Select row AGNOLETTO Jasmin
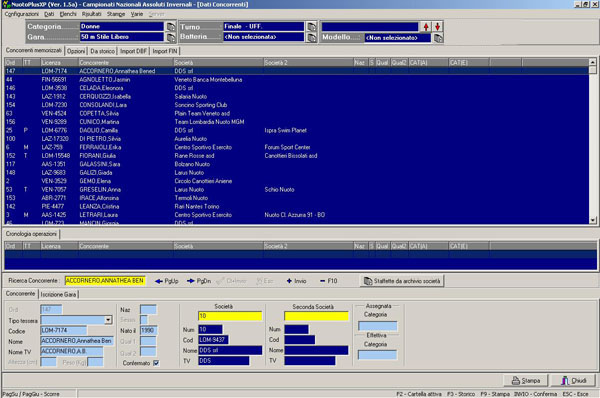 [x=297, y=80]
